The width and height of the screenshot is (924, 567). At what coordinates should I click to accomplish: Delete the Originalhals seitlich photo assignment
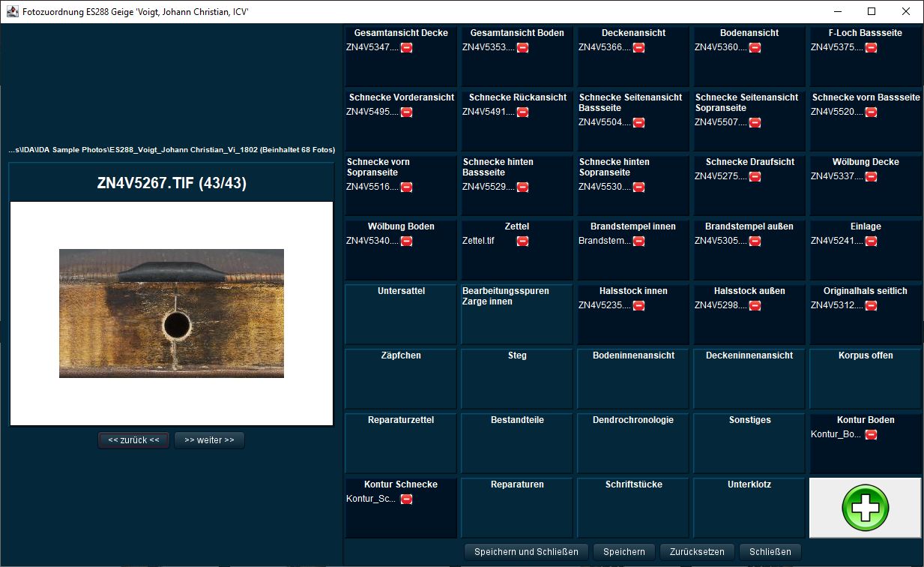871,306
